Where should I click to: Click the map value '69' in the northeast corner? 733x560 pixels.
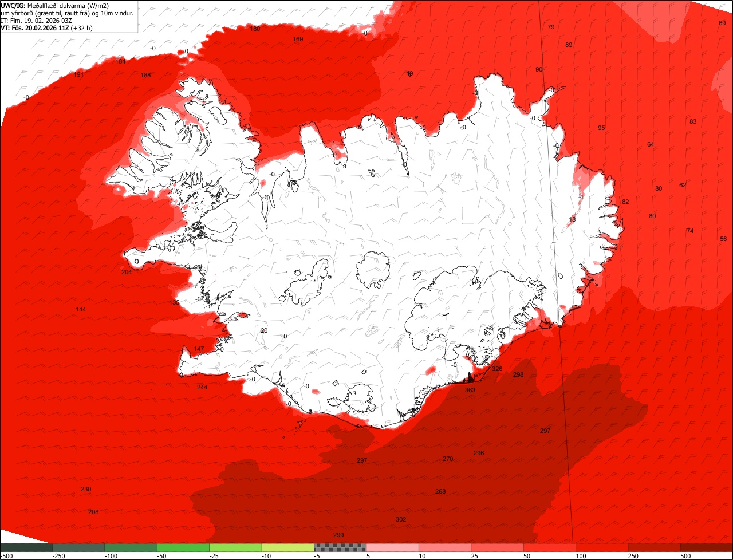tap(722, 23)
